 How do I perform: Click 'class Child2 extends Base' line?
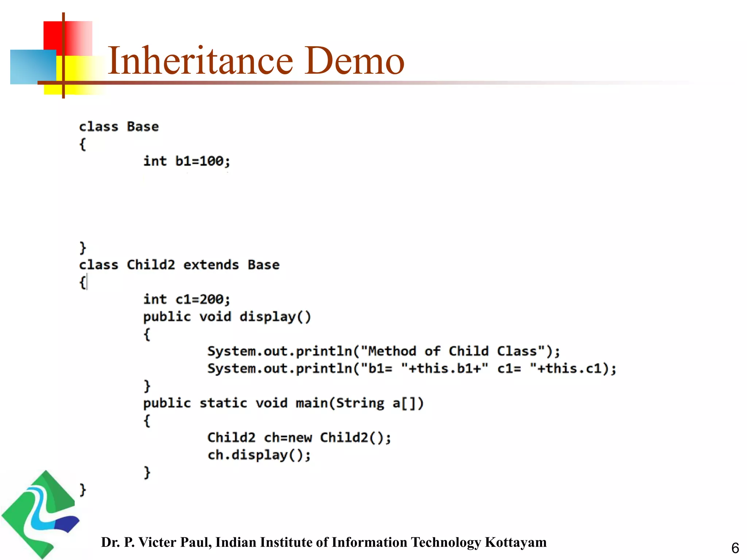tap(179, 265)
